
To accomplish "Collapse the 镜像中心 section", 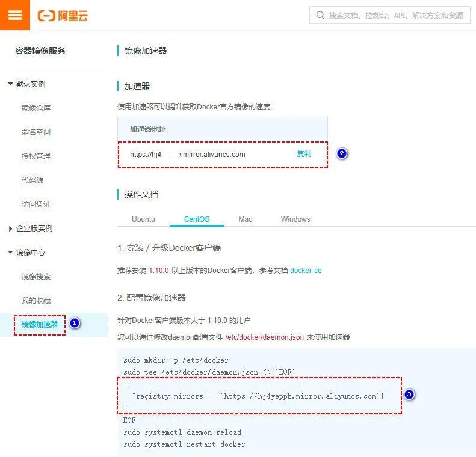I will 11,253.
